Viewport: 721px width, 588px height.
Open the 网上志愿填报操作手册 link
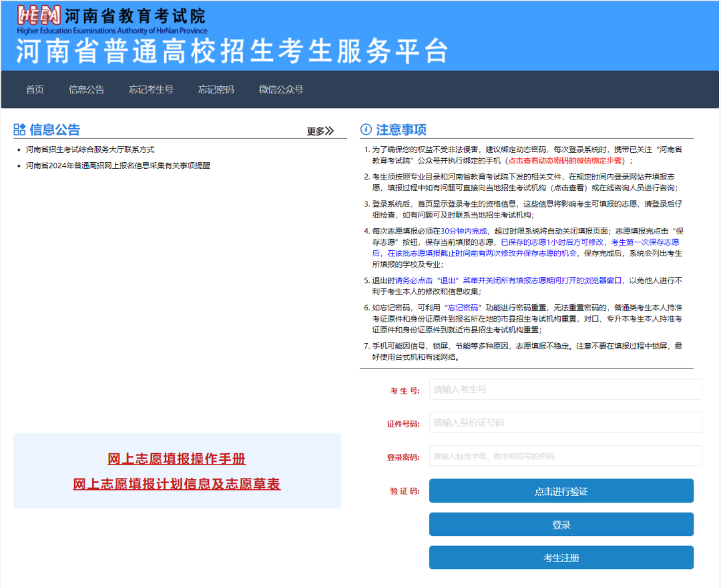coord(176,459)
